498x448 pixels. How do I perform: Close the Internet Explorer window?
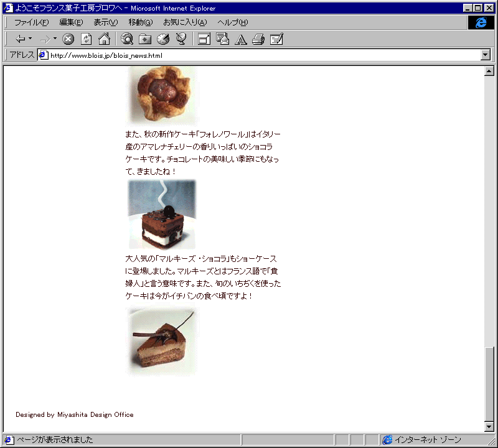(x=489, y=8)
